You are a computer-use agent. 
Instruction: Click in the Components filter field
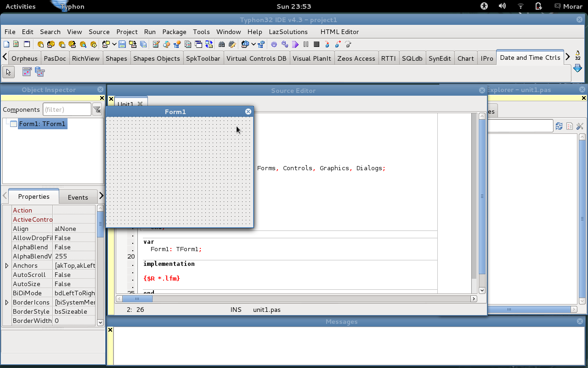pyautogui.click(x=67, y=109)
